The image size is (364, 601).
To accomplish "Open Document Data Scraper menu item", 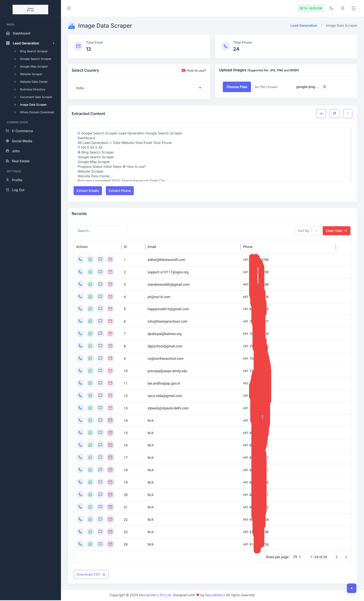I will (x=36, y=97).
